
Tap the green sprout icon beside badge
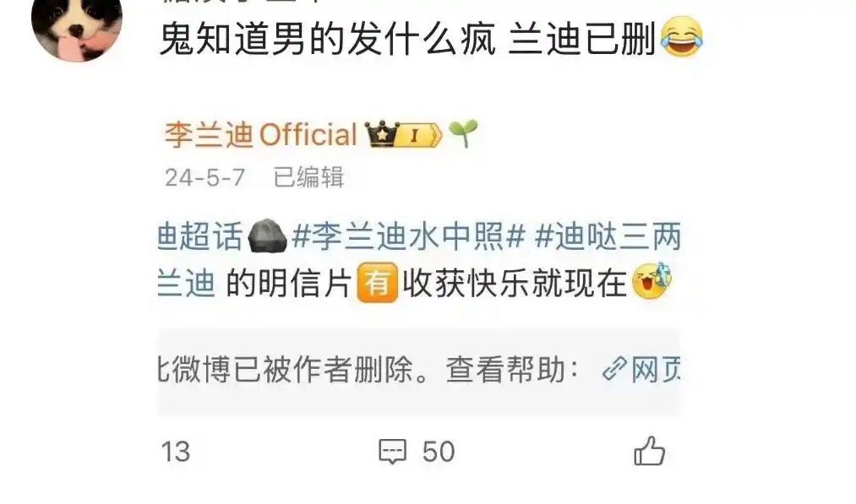pos(463,133)
